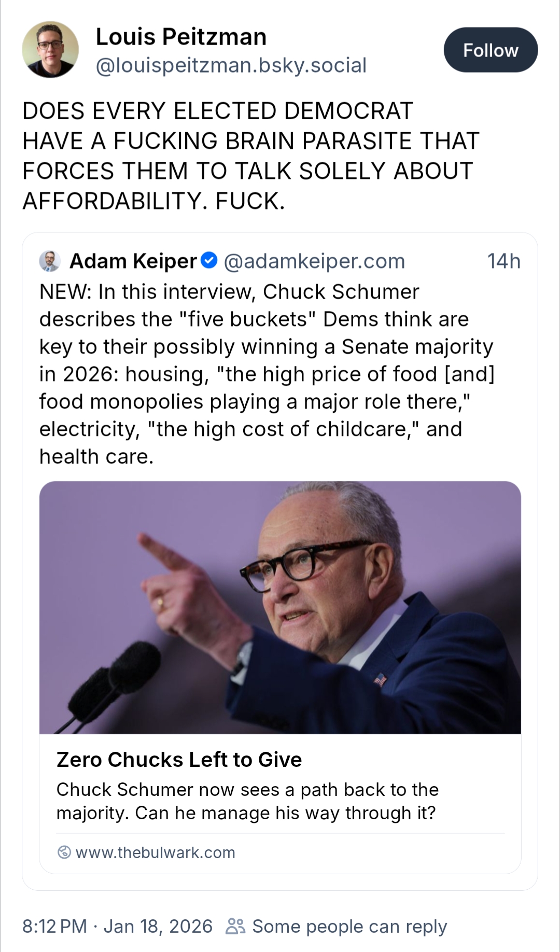Click Adam Keiper's small avatar
560x952 pixels.
tap(50, 261)
